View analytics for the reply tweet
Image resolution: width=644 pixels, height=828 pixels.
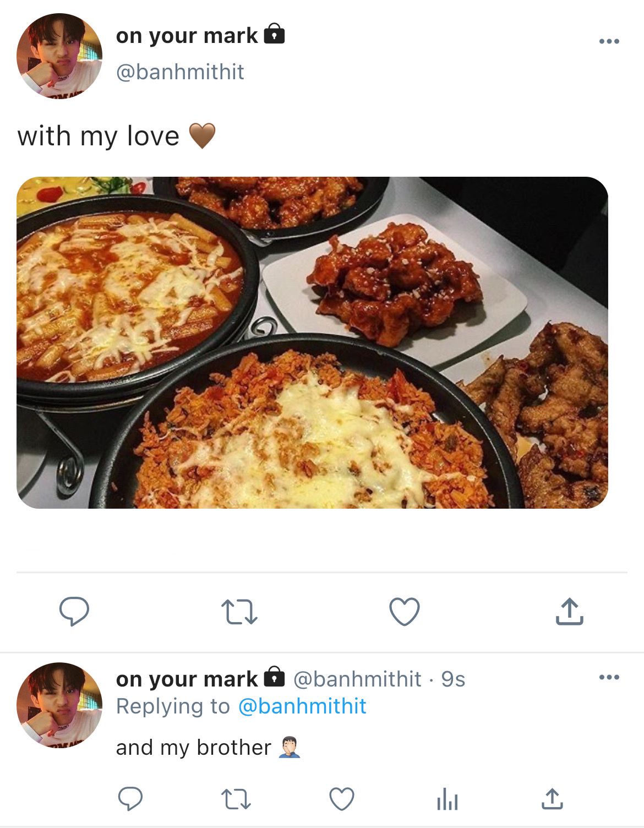(x=447, y=800)
